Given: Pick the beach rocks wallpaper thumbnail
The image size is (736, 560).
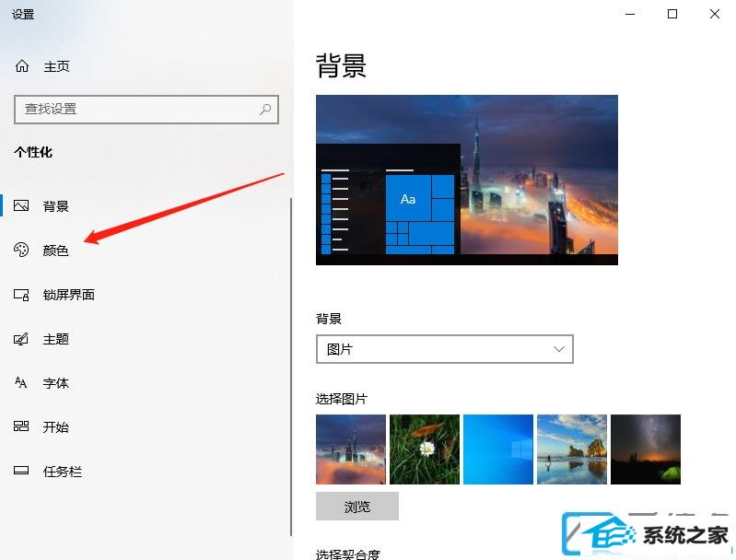Looking at the screenshot, I should click(x=572, y=449).
